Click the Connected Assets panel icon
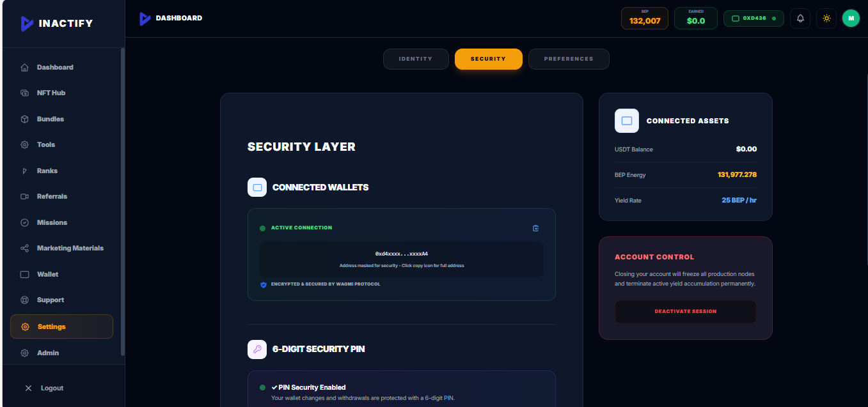Screen dimensions: 868x407 tap(626, 121)
